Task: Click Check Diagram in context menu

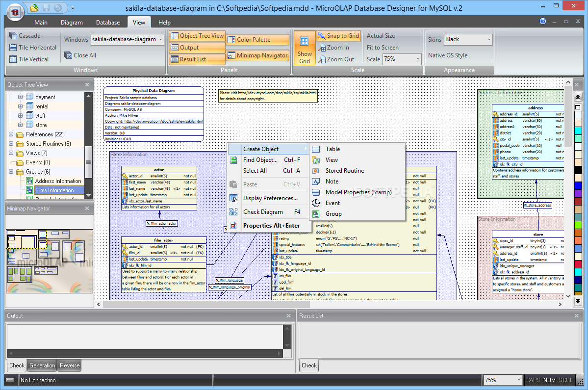Action: [x=269, y=212]
